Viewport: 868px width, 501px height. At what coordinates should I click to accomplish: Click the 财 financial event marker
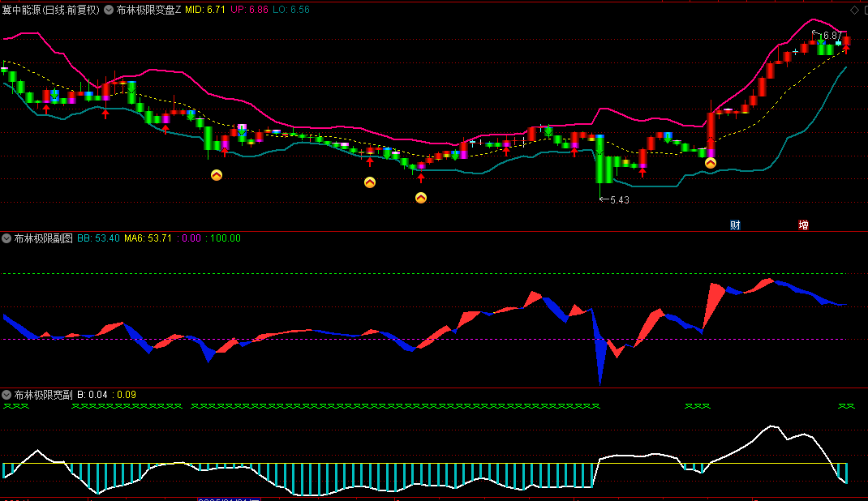click(735, 225)
